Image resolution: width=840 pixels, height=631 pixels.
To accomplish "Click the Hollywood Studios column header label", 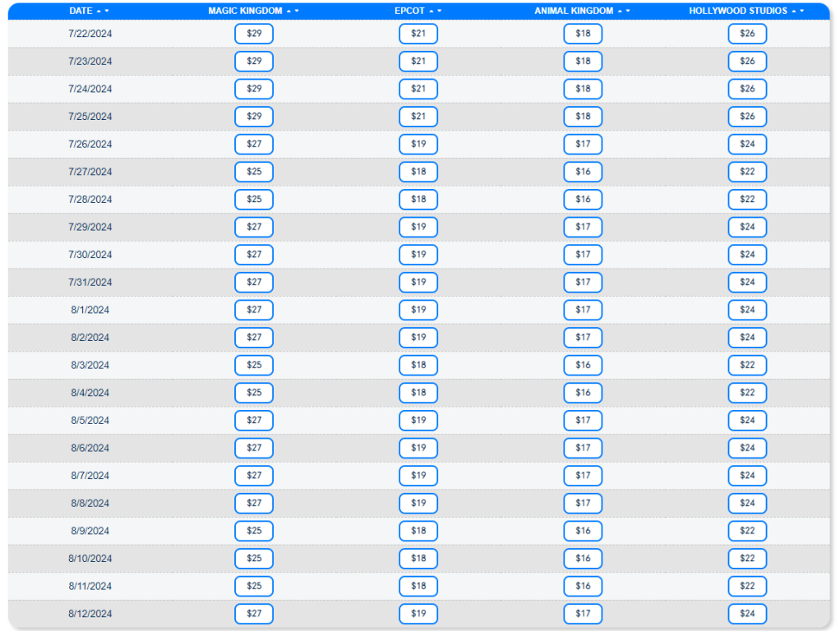I will (x=737, y=12).
